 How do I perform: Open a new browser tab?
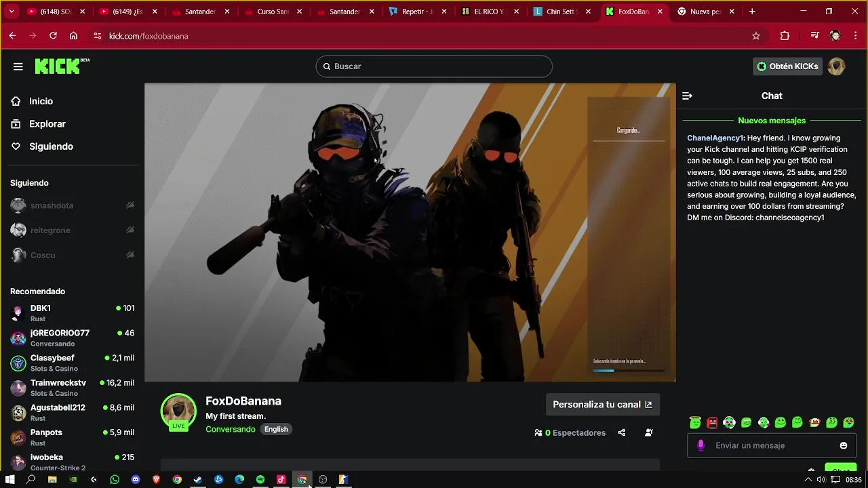tap(752, 12)
